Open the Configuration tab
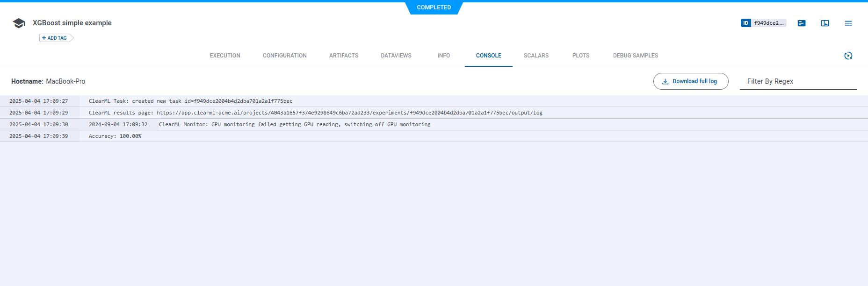Image resolution: width=868 pixels, height=286 pixels. tap(284, 56)
